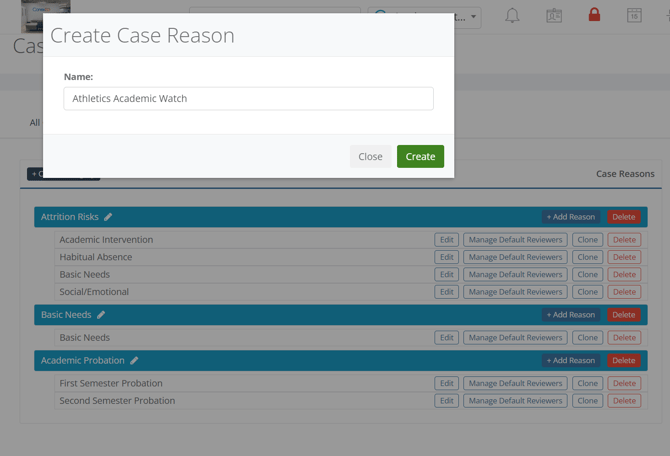Screen dimensions: 670x456
Task: Edit Academic Probation group name pencil
Action: (x=134, y=361)
